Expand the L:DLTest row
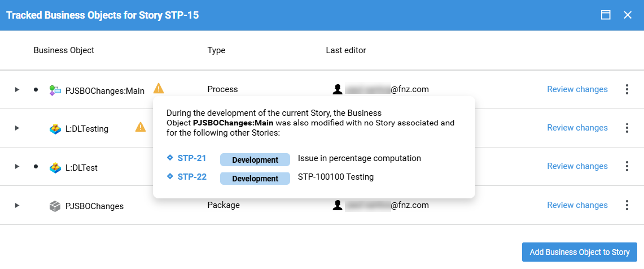Viewport: 644px width, 269px height. pyautogui.click(x=17, y=166)
